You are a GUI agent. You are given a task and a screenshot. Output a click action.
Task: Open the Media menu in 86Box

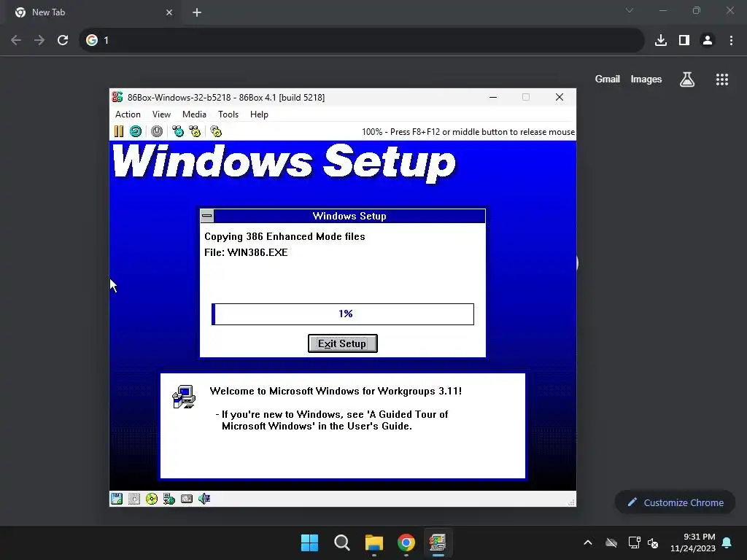194,114
